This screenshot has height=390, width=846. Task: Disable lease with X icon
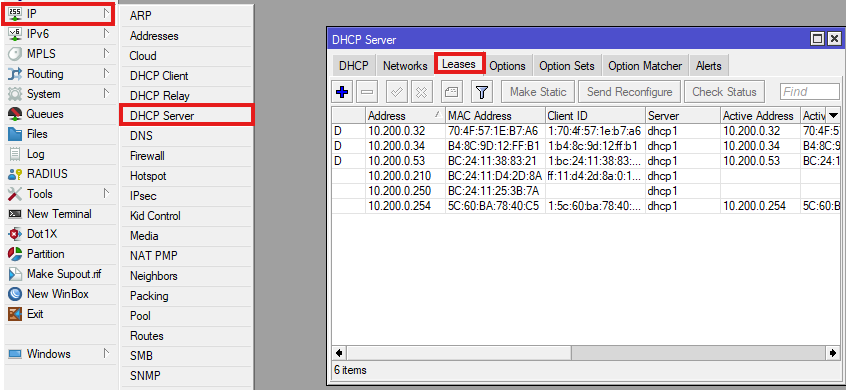(x=422, y=92)
